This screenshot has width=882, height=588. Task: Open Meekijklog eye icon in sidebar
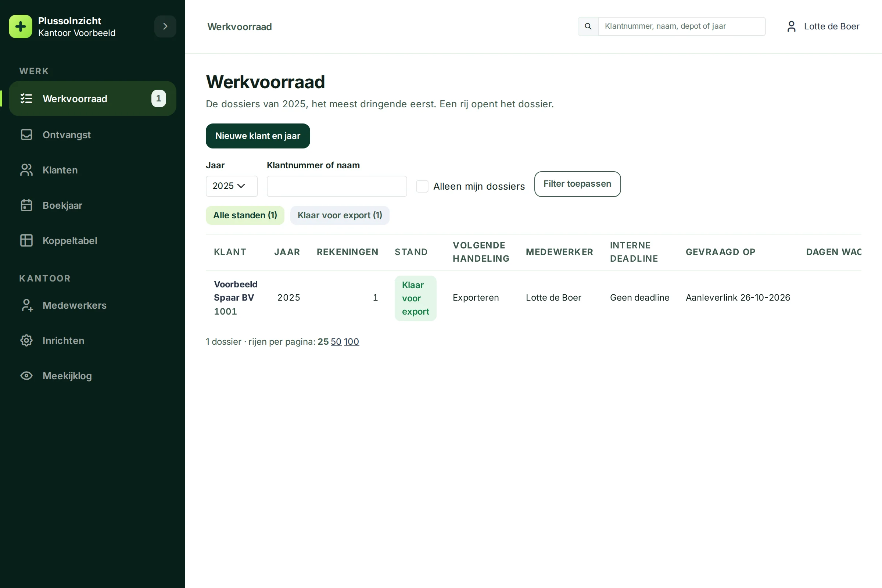(26, 376)
